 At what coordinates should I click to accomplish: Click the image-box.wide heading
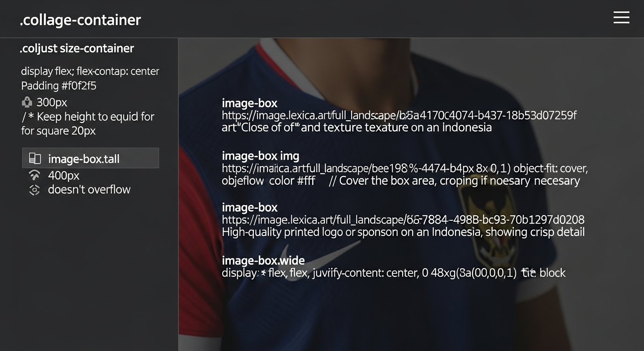263,261
